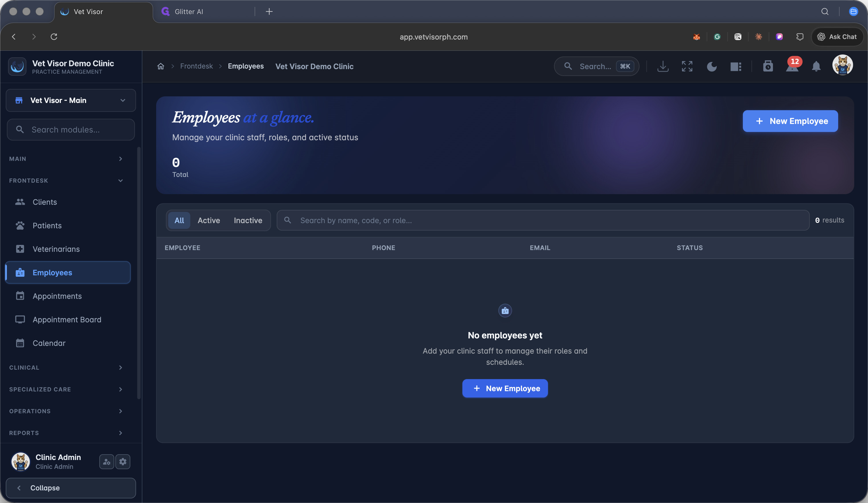Screen dimensions: 868x503
Task: Select the Vet Visor browser tab
Action: click(x=103, y=12)
